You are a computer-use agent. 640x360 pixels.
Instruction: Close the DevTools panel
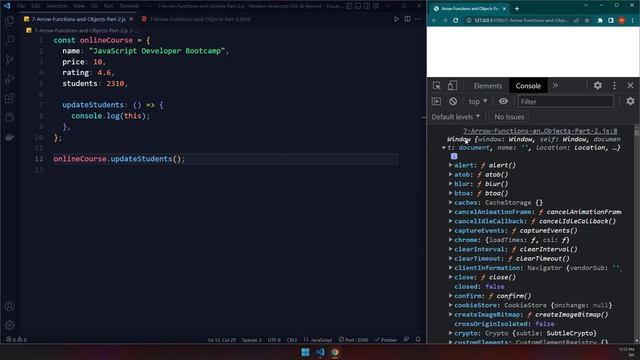point(630,86)
